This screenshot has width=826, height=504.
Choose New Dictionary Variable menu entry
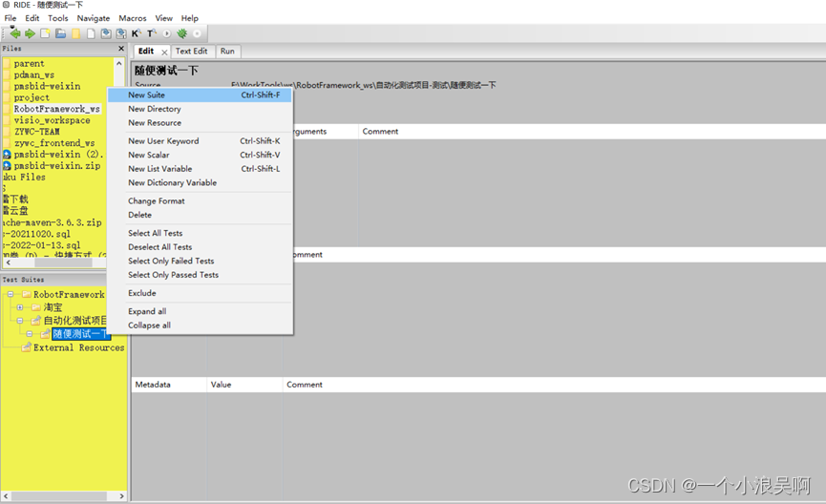(x=201, y=182)
